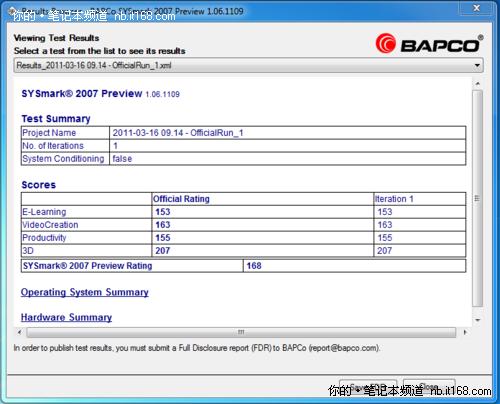Click the Scores heading

(x=39, y=185)
